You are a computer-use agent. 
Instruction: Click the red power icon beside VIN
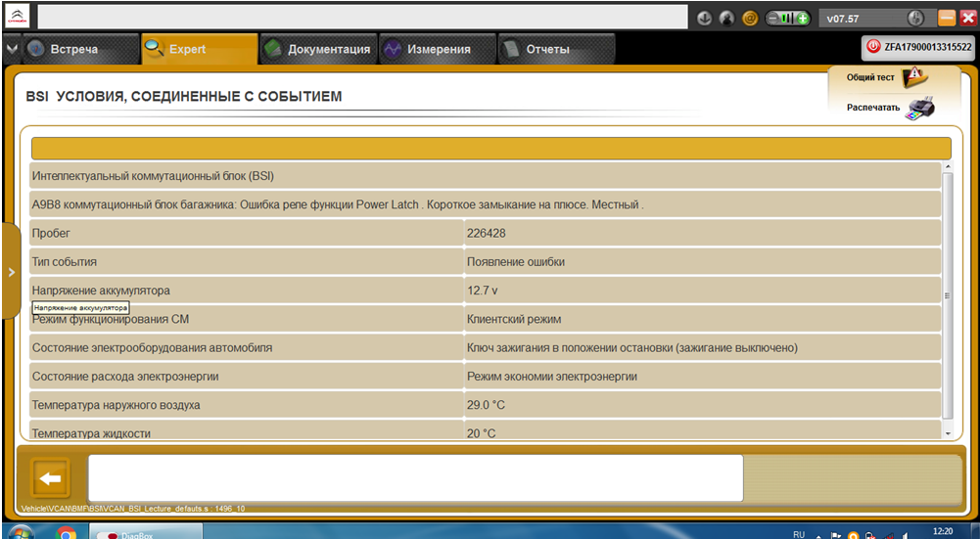(x=873, y=47)
